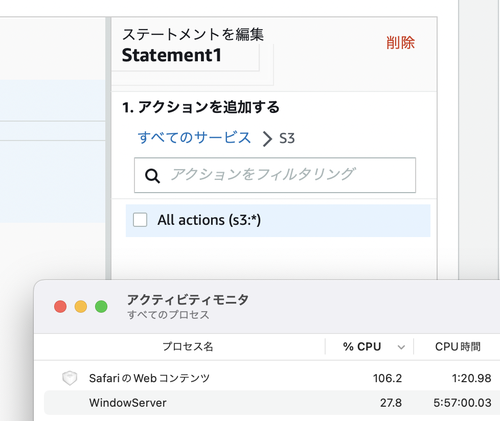Select the All actions (s3:*) label
The height and width of the screenshot is (421, 500).
[209, 220]
